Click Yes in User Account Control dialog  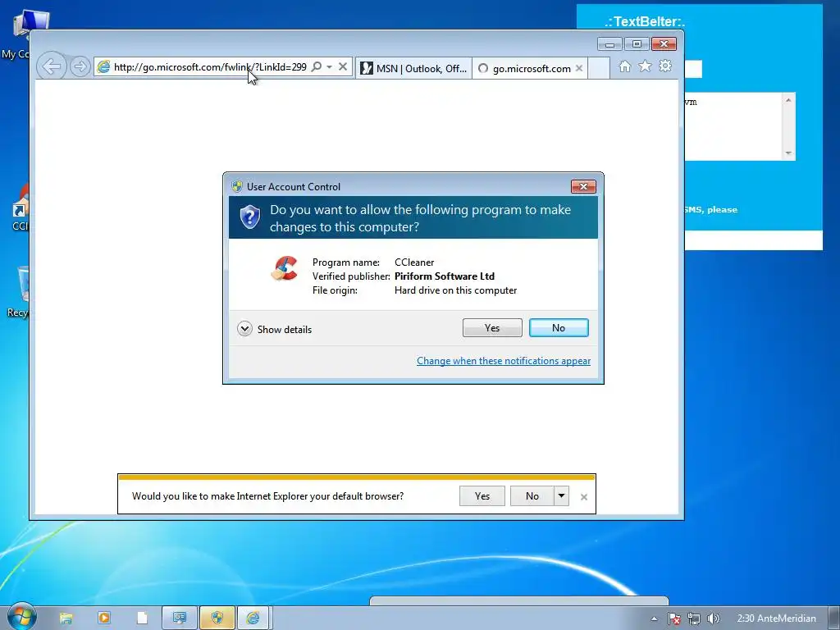coord(492,328)
